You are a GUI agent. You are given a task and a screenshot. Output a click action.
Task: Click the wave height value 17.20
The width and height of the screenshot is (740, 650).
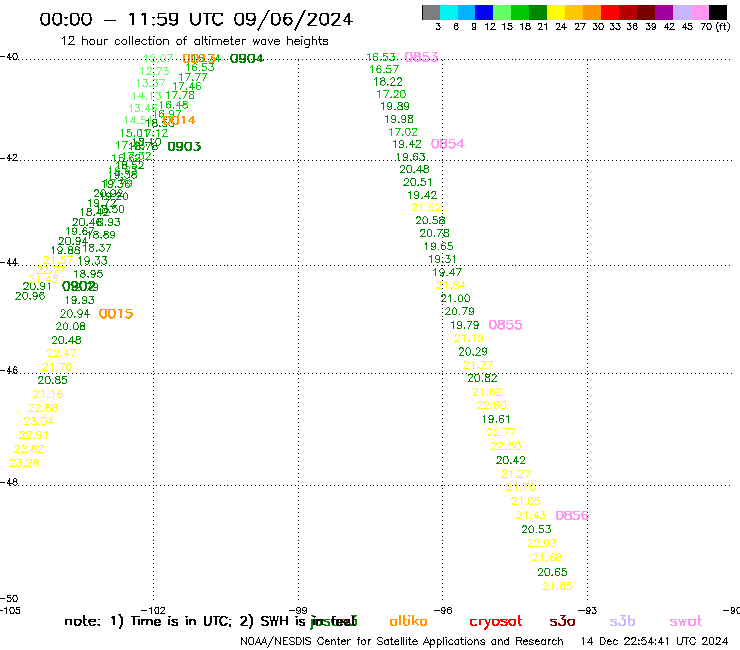(391, 94)
